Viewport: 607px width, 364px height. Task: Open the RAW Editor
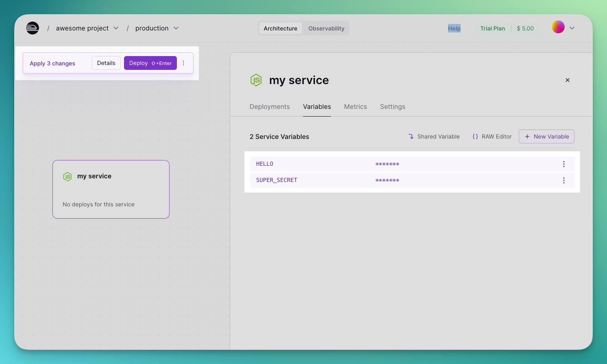492,136
